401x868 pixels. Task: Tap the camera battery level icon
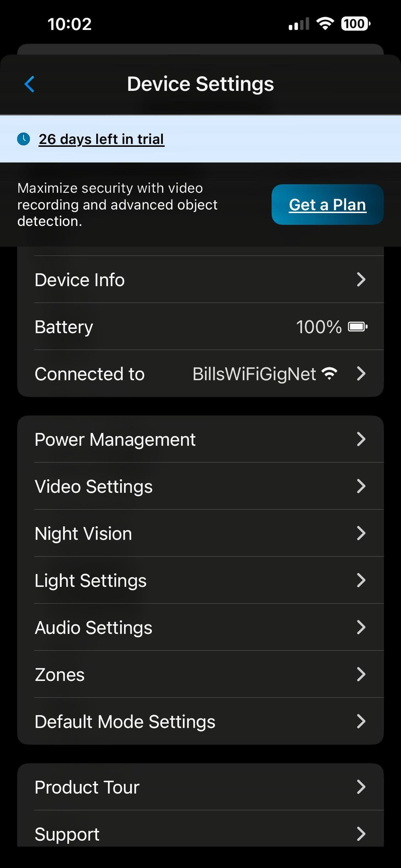[358, 327]
